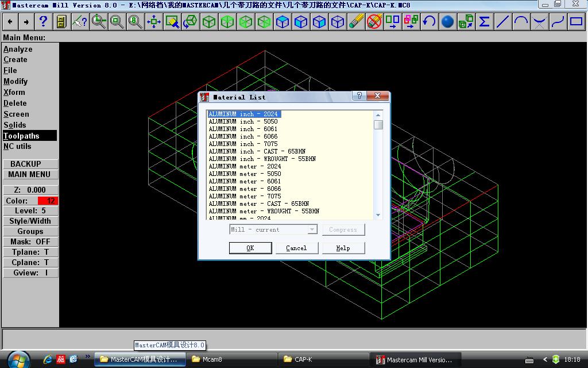Select the highlighted Toolpaths menu item
The image size is (588, 368).
(x=30, y=136)
